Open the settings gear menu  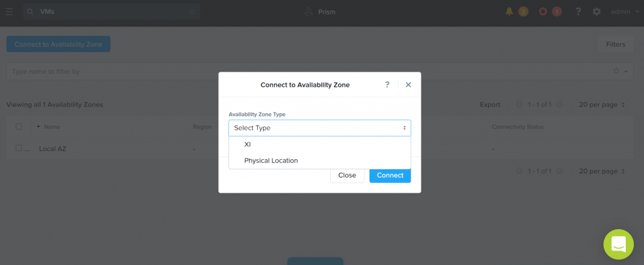597,11
